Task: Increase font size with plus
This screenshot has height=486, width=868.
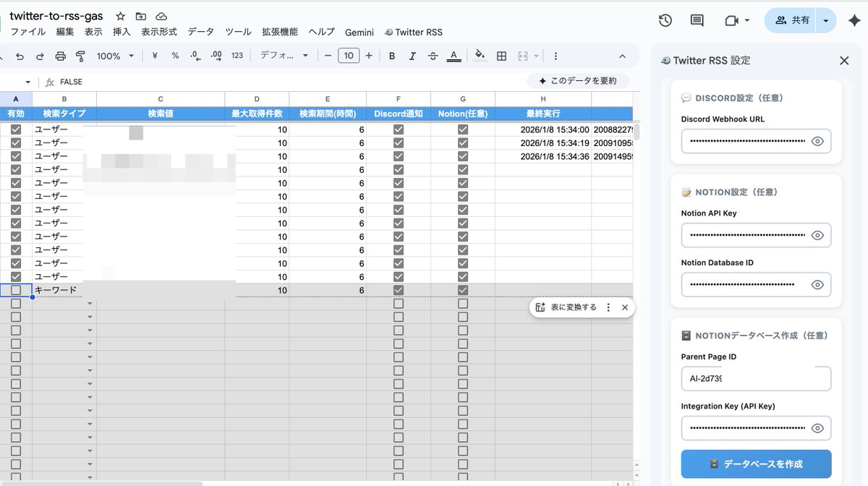Action: tap(369, 56)
